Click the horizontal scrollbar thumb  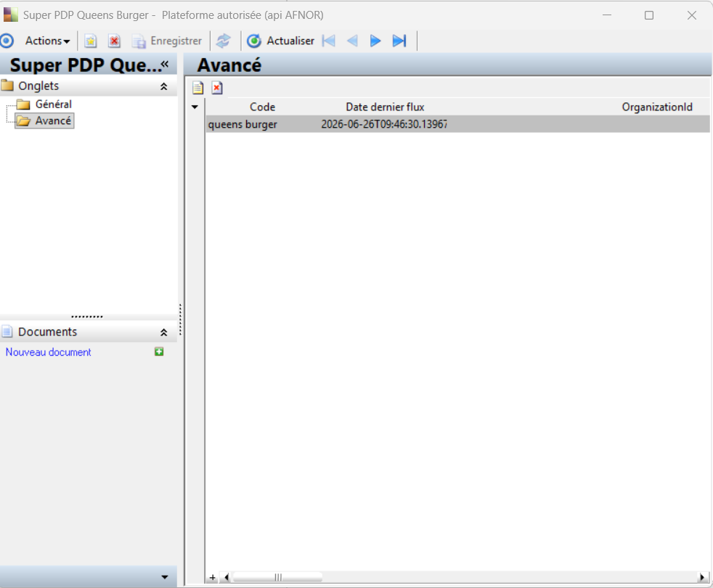277,578
